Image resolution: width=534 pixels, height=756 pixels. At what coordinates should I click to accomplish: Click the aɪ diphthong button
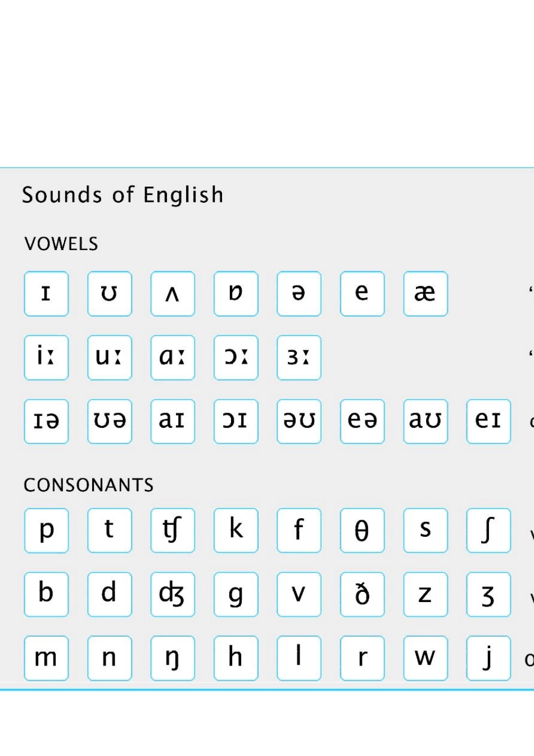click(173, 421)
